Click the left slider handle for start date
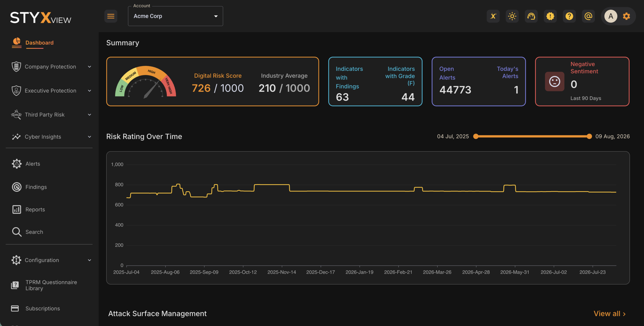 [x=475, y=136]
